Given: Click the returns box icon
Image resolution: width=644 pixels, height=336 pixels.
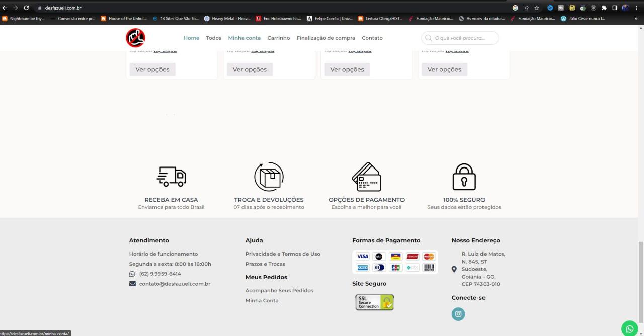Looking at the screenshot, I should [x=269, y=177].
